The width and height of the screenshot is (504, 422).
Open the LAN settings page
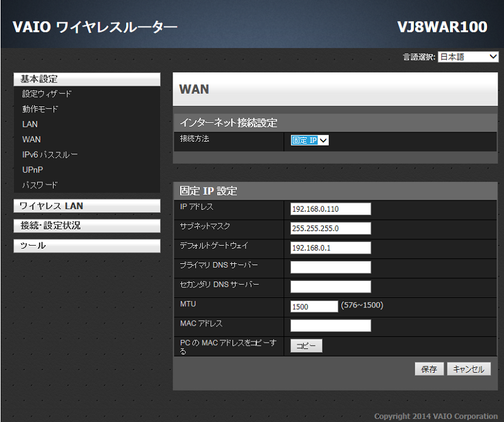[30, 124]
